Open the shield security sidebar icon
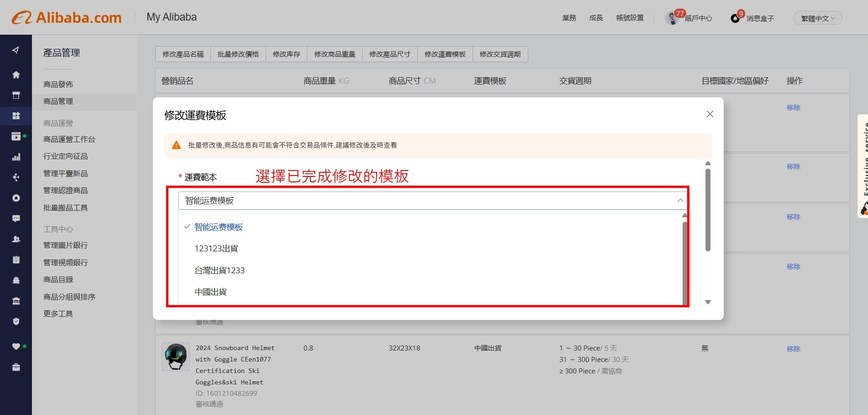 16,321
